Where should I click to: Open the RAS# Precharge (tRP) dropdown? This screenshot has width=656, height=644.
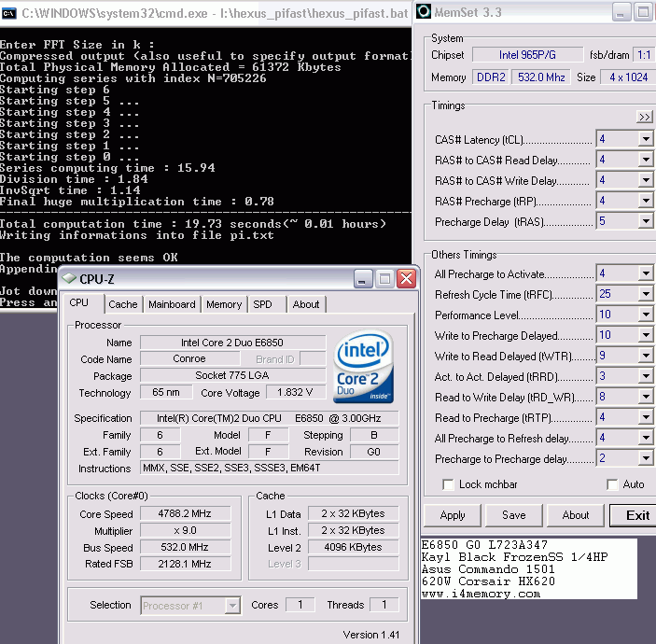coord(646,201)
